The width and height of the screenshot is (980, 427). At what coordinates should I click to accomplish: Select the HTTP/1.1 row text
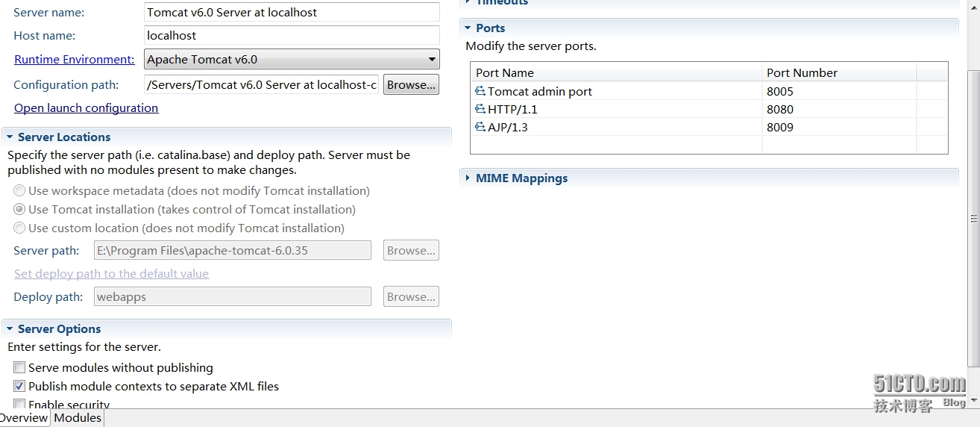pos(512,109)
